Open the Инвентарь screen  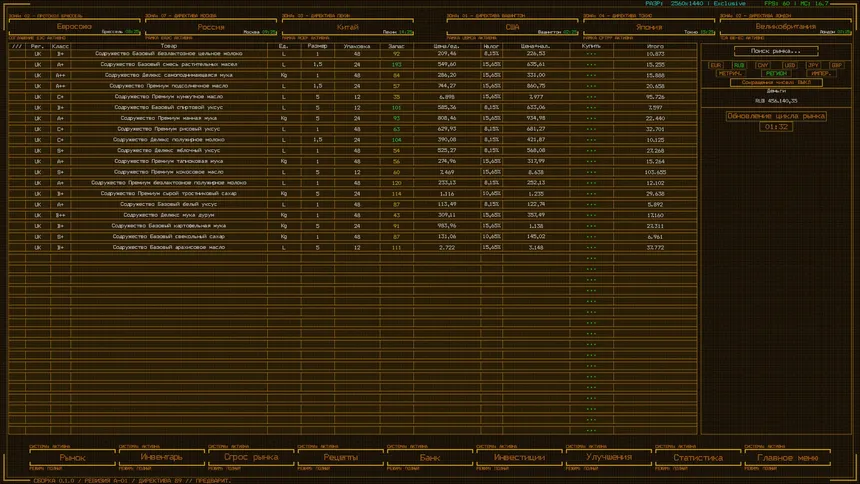pyautogui.click(x=162, y=457)
